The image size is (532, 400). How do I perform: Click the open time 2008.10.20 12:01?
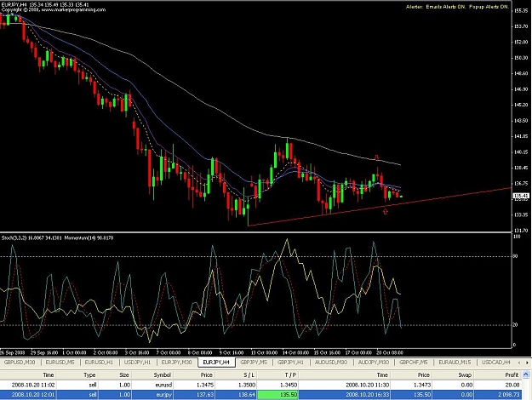33,395
